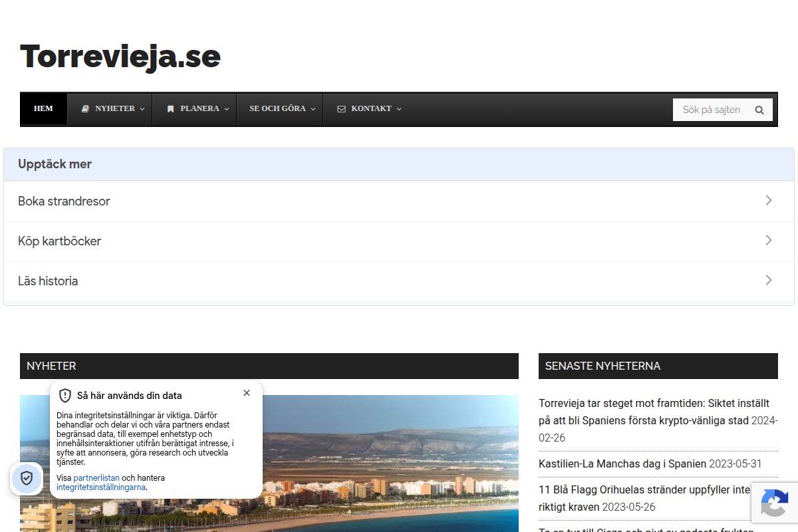Click the 2023-05-31 article date
Viewport: 798px width, 532px height.
tap(735, 464)
